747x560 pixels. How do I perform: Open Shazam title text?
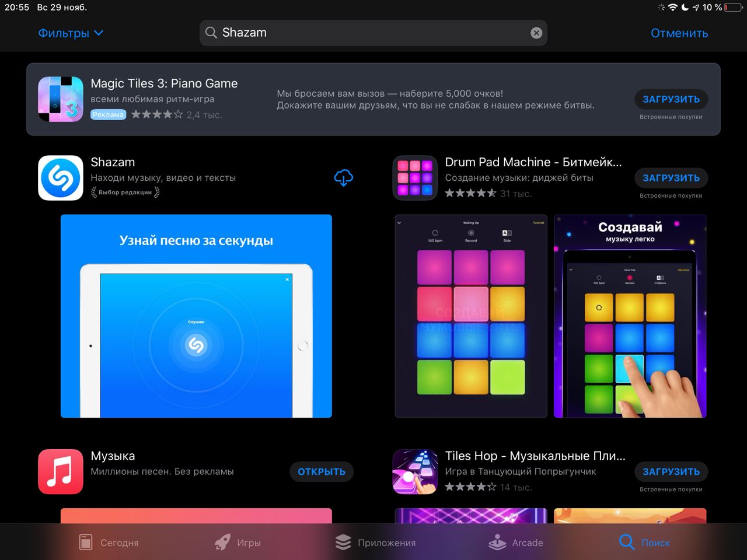[x=113, y=162]
